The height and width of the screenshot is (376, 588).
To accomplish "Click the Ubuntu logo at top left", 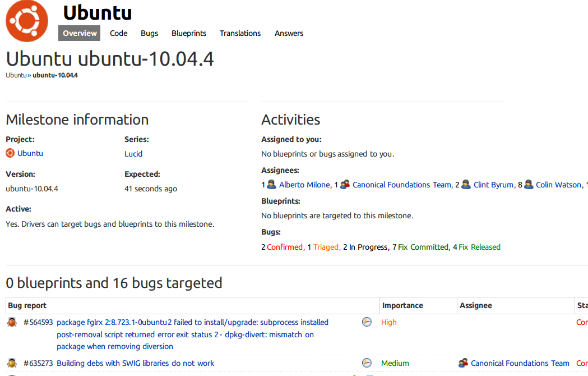I will [x=27, y=21].
